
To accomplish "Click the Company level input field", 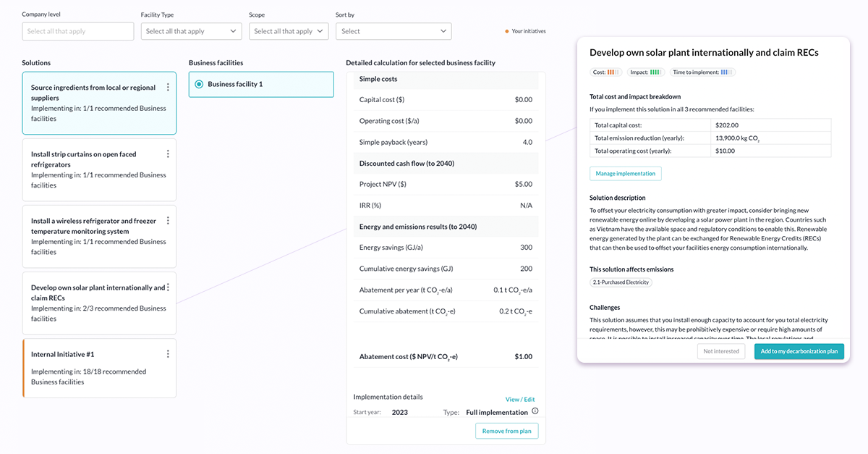I will (78, 31).
